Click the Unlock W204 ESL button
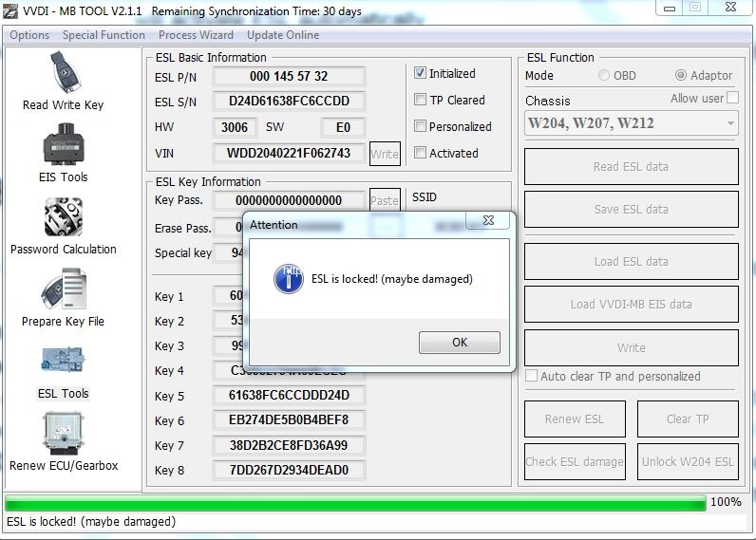756x540 pixels. tap(687, 462)
